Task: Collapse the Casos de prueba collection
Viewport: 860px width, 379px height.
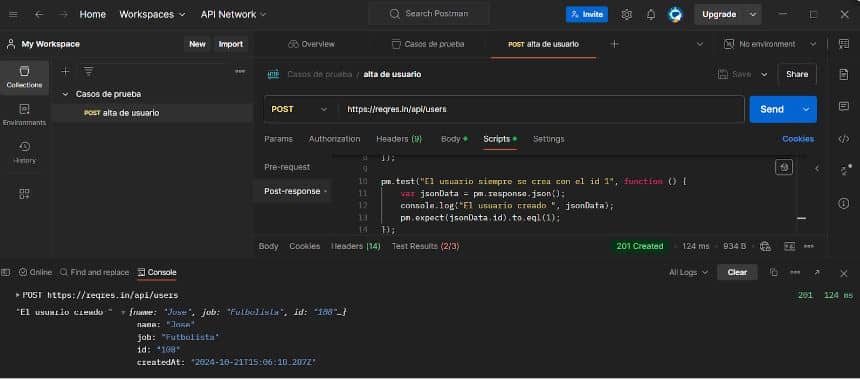Action: (66, 94)
